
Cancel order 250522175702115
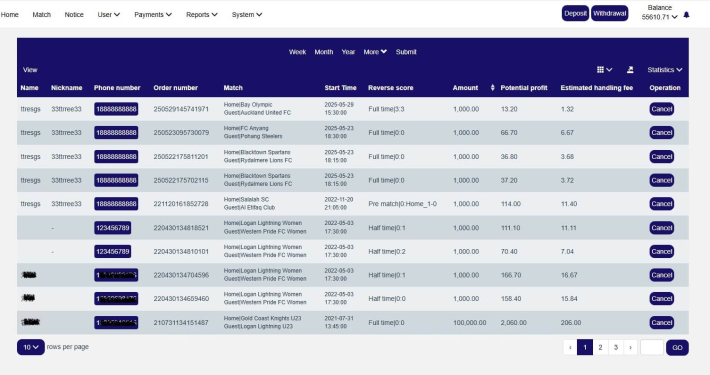(662, 180)
